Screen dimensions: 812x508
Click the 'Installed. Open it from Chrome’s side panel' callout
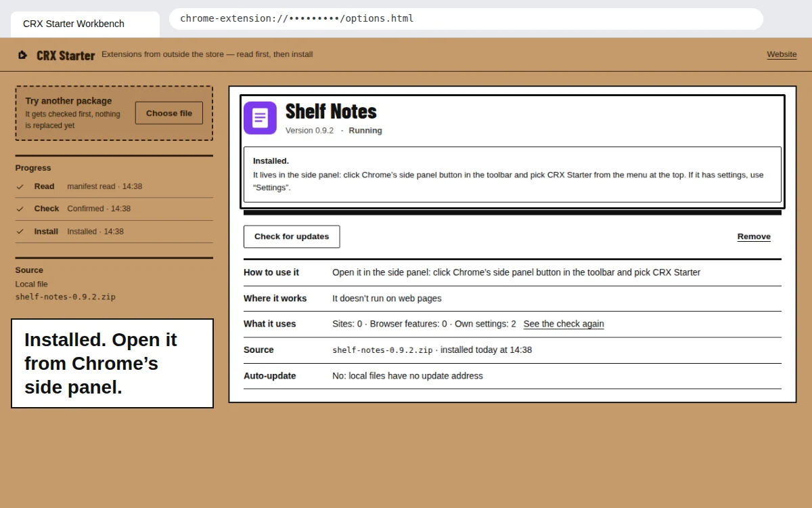click(x=112, y=364)
